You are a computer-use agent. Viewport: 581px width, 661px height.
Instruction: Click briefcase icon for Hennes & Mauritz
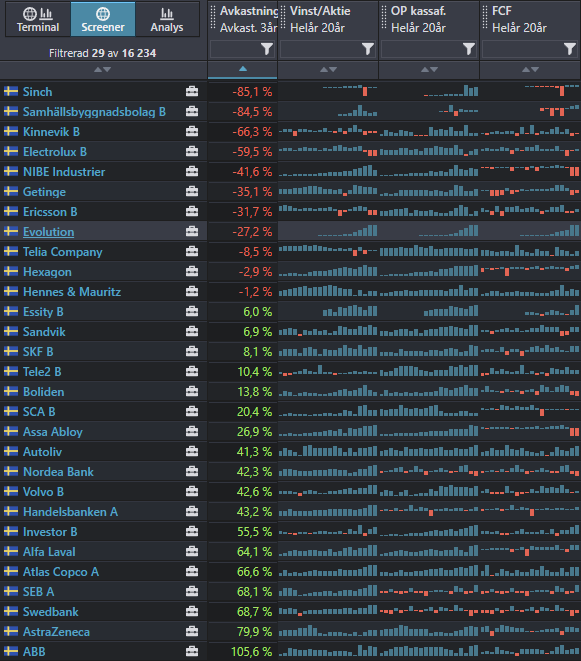pyautogui.click(x=192, y=291)
